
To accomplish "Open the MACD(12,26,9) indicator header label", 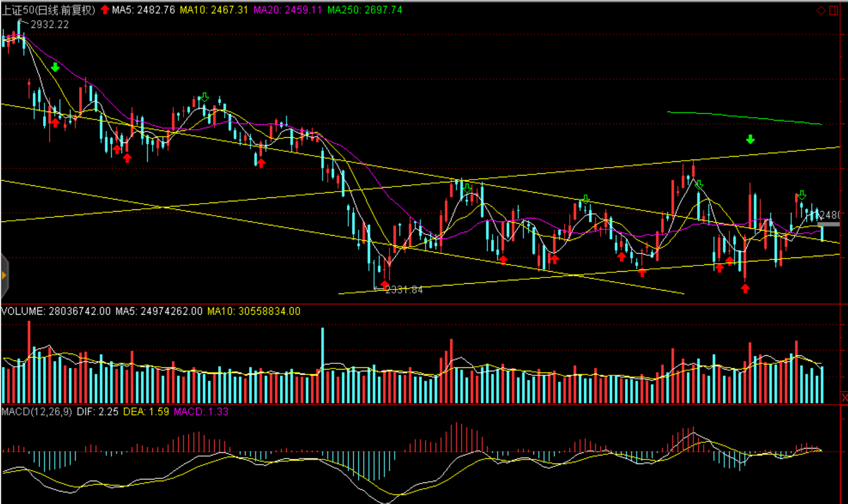I will pos(37,411).
